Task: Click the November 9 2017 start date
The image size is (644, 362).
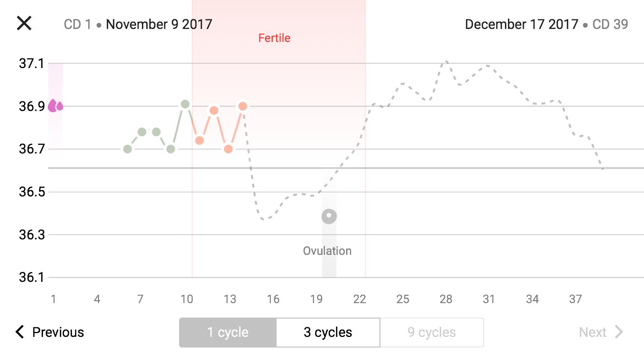Action: tap(159, 24)
